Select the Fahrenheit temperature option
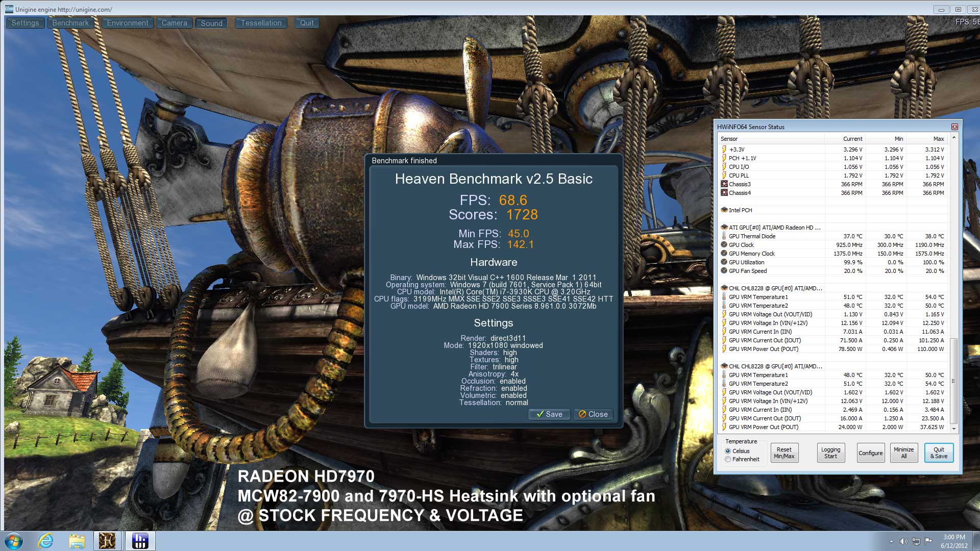 coord(728,459)
